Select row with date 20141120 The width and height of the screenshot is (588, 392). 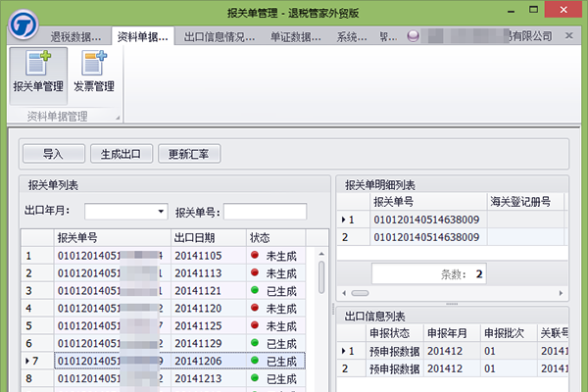pos(163,309)
